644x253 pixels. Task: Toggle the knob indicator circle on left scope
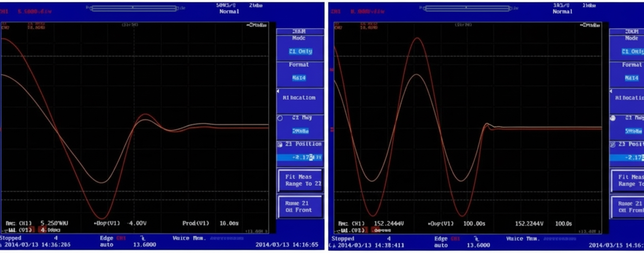coord(280,118)
